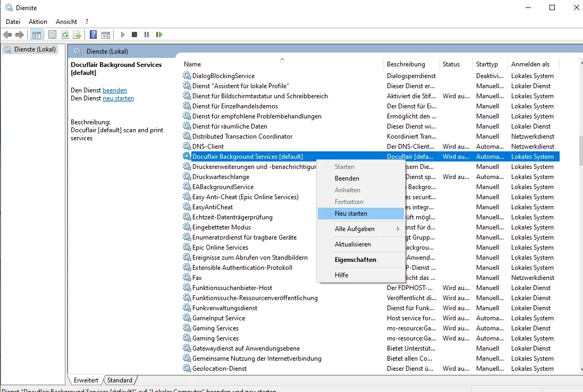Screen dimensions: 583x392
Task: Select Dienste (Lokal) in the tree
Action: pyautogui.click(x=35, y=49)
